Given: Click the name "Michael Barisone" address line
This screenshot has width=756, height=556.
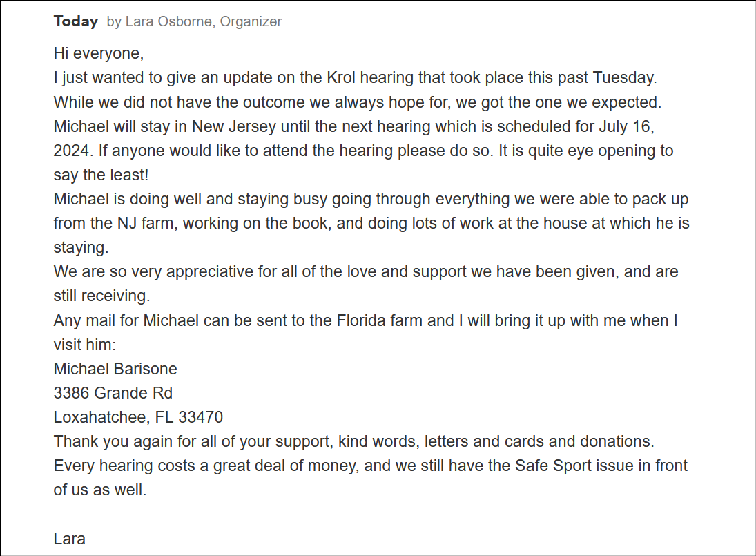Looking at the screenshot, I should (x=115, y=369).
